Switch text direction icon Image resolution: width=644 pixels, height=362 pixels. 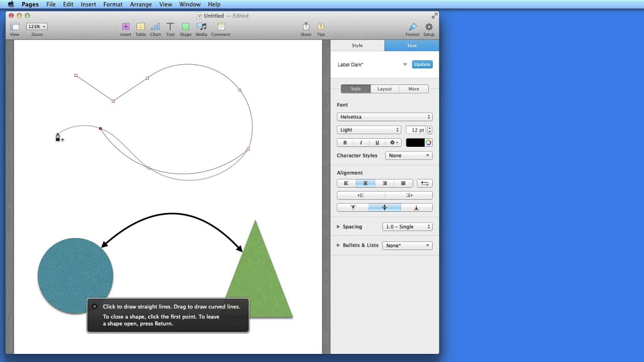pos(425,184)
